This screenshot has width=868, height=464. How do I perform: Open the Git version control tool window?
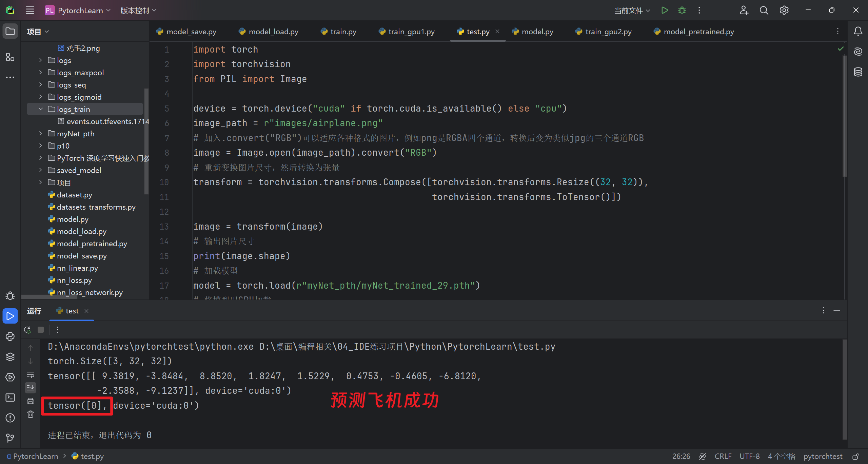(10, 438)
